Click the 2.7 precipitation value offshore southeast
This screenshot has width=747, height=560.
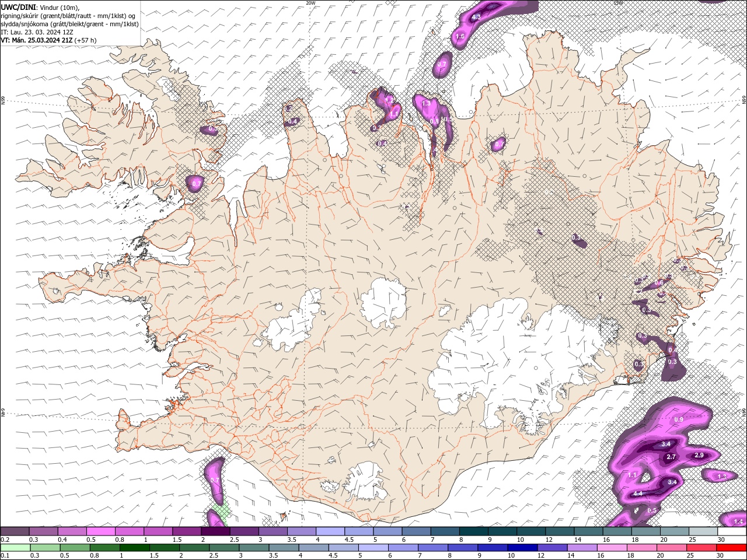pyautogui.click(x=671, y=457)
